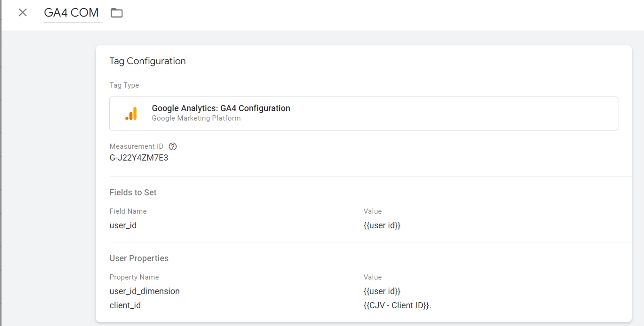
Task: Click the {{CJV - Client ID}} value
Action: point(397,305)
